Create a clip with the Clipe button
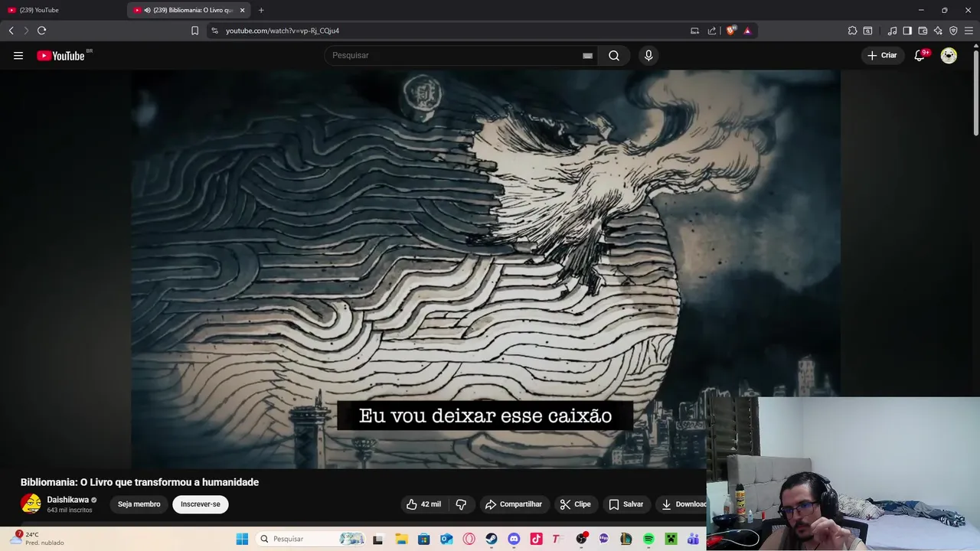This screenshot has height=551, width=980. pyautogui.click(x=575, y=504)
